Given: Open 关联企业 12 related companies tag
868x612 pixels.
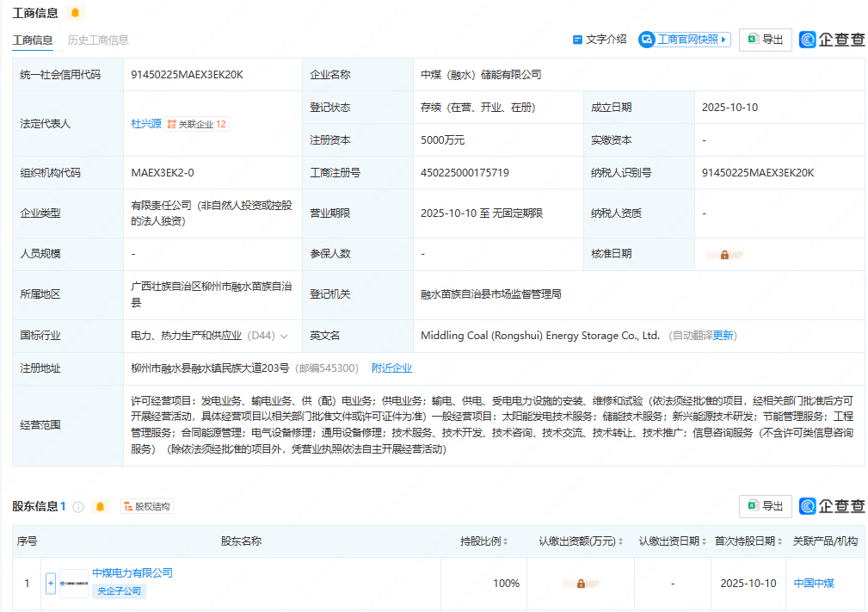Looking at the screenshot, I should [x=197, y=124].
